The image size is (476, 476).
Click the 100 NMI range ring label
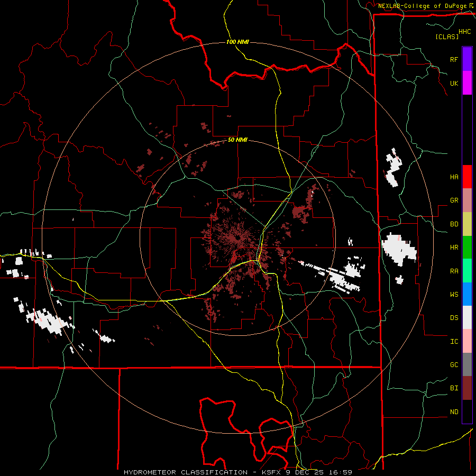click(x=237, y=42)
